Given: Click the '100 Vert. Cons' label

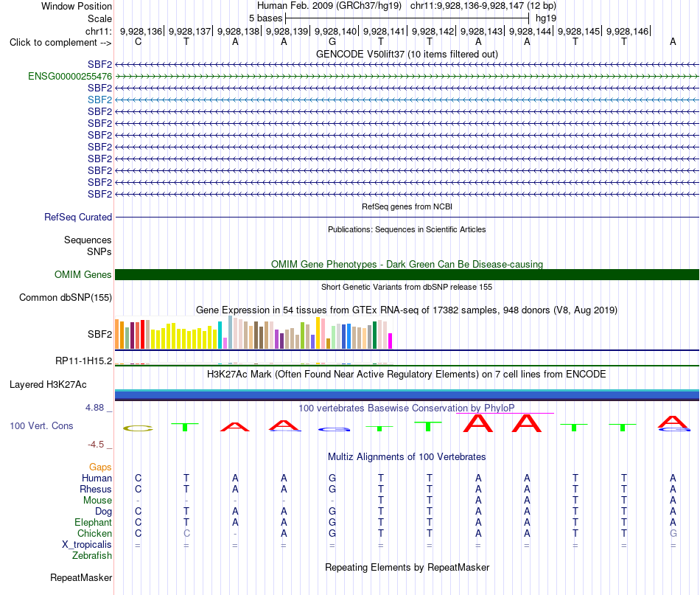Looking at the screenshot, I should pos(41,425).
